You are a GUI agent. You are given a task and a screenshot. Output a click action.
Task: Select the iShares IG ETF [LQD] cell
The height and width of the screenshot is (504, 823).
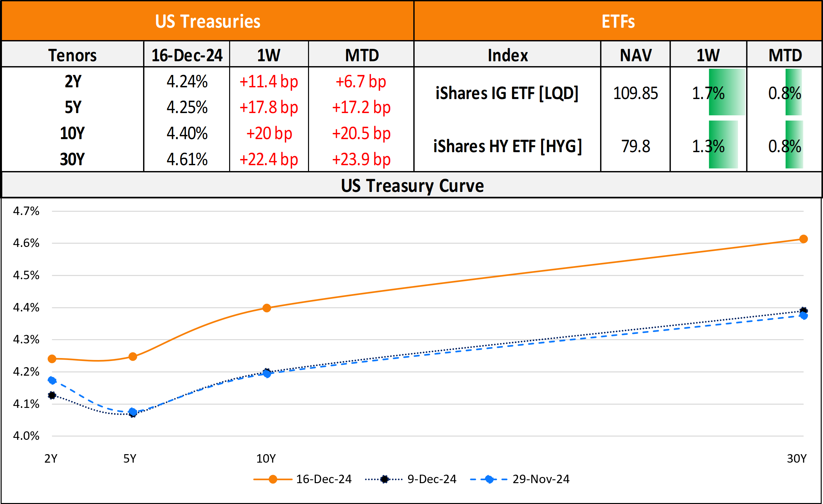pos(507,93)
